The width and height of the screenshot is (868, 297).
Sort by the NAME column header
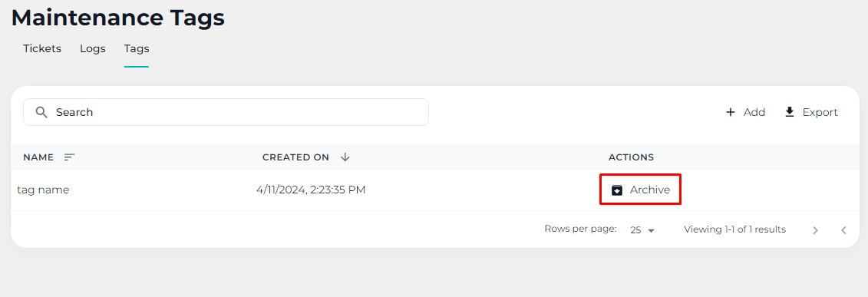(38, 157)
